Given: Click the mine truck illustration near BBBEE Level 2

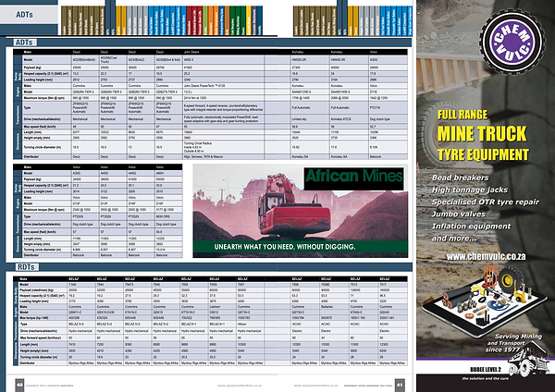Looking at the screenshot, I should point(528,359).
